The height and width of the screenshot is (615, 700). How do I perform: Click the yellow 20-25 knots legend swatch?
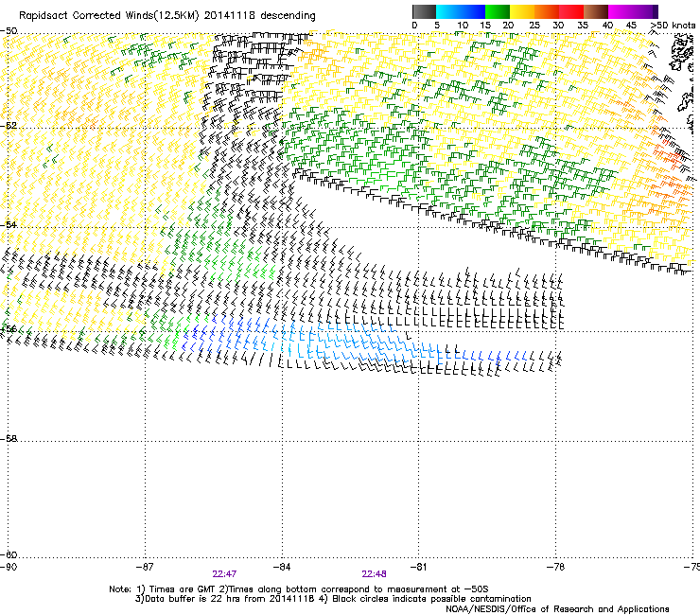click(x=522, y=11)
